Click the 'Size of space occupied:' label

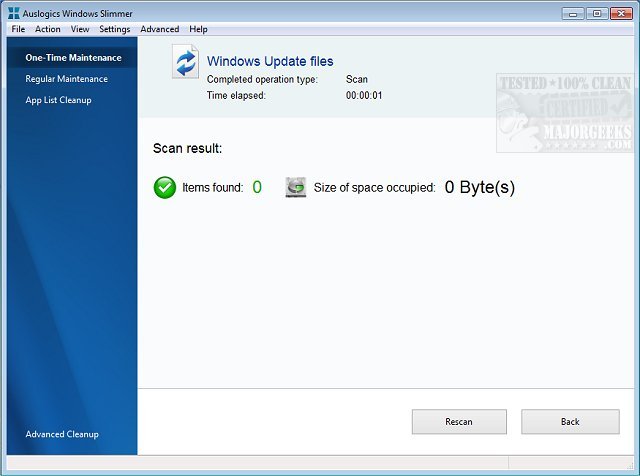coord(374,188)
